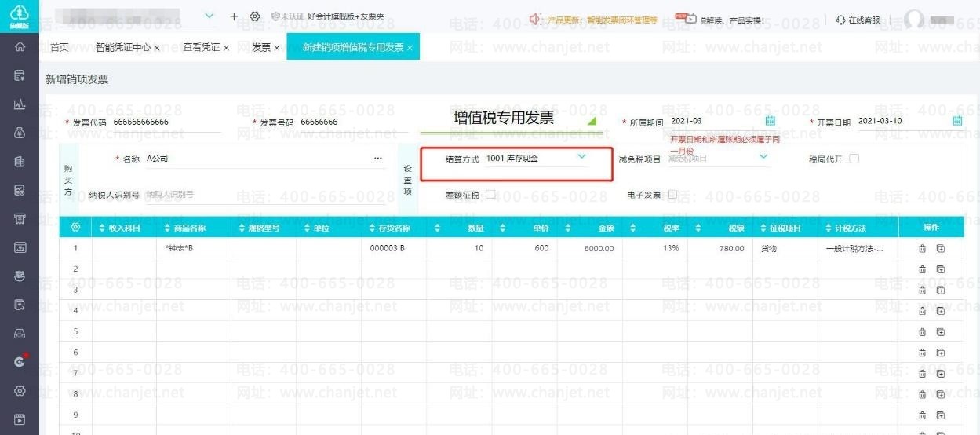Close the 发票 tab
The width and height of the screenshot is (980, 435).
[x=276, y=48]
